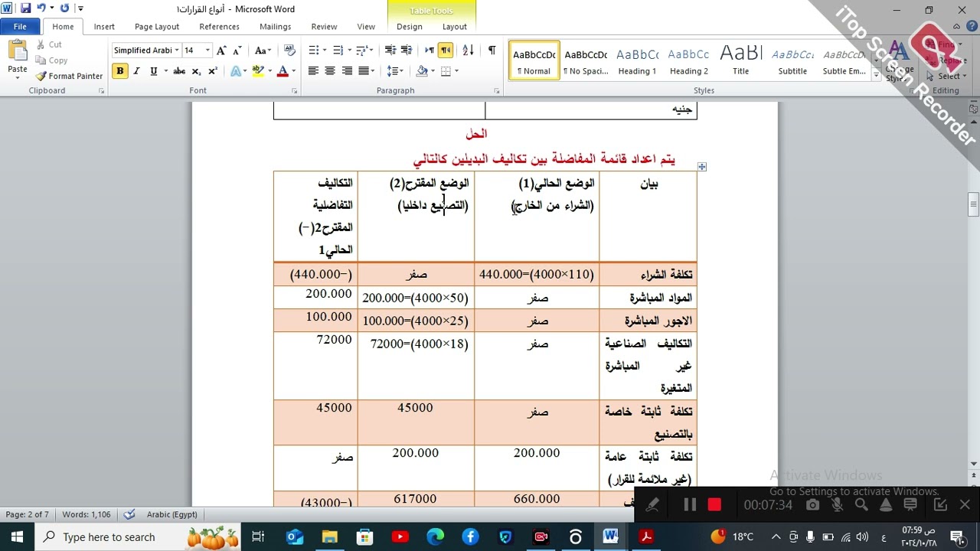Screen dimensions: 980x551
Task: Click the recorder magnifier icon
Action: click(x=861, y=505)
